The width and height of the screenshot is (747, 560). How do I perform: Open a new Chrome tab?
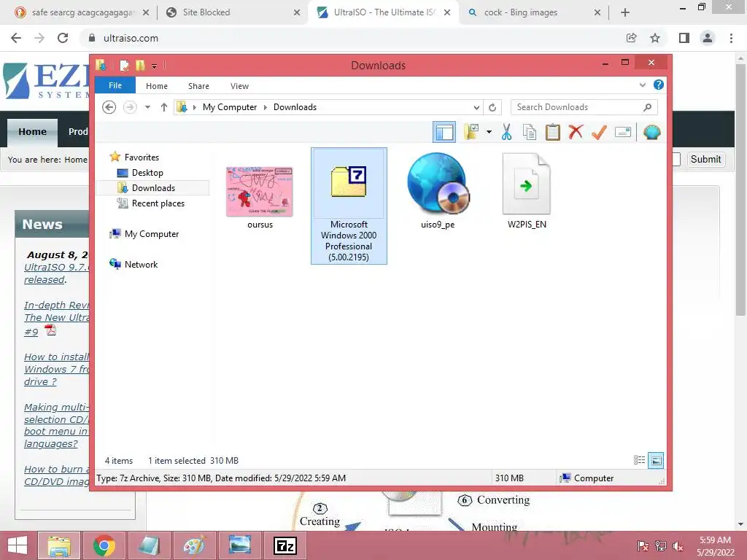[625, 12]
